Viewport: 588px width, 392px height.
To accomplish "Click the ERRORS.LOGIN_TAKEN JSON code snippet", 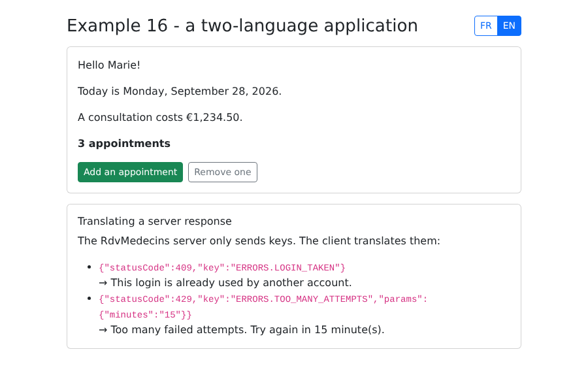I will coord(222,268).
